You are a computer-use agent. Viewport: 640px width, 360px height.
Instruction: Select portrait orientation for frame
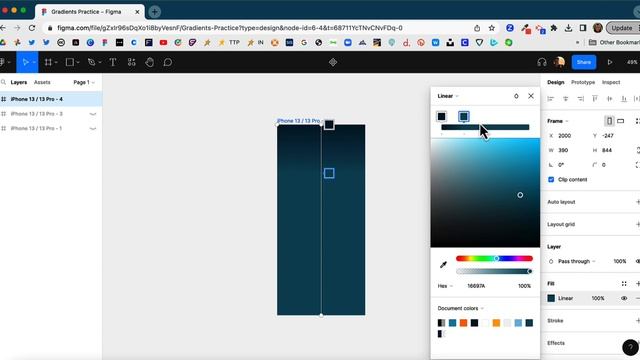pyautogui.click(x=609, y=121)
